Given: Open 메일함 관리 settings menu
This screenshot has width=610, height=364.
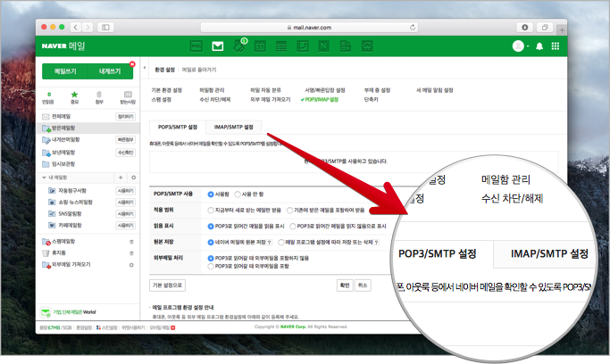Looking at the screenshot, I should point(212,90).
